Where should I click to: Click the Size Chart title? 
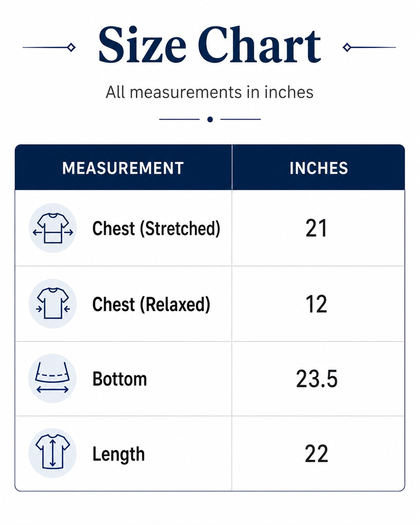point(210,46)
